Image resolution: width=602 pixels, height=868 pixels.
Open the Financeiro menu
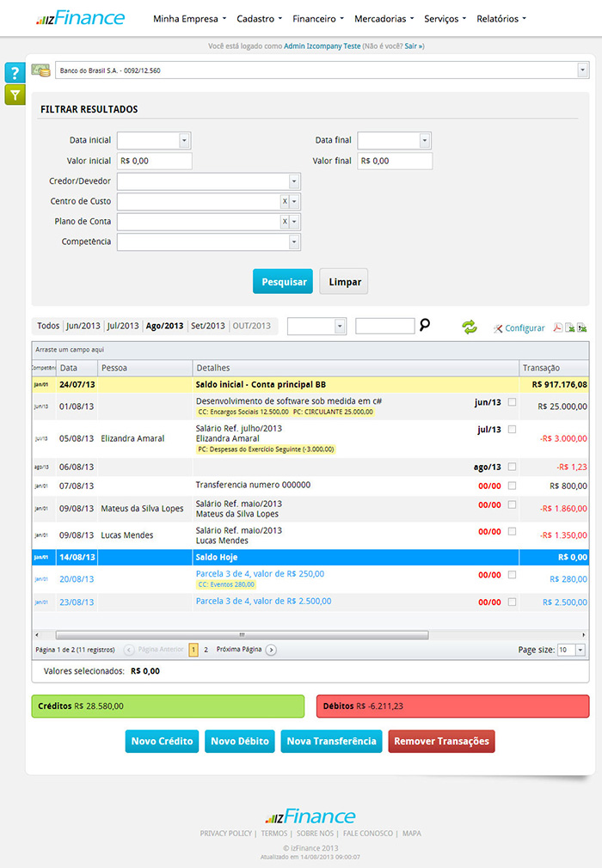pyautogui.click(x=317, y=18)
